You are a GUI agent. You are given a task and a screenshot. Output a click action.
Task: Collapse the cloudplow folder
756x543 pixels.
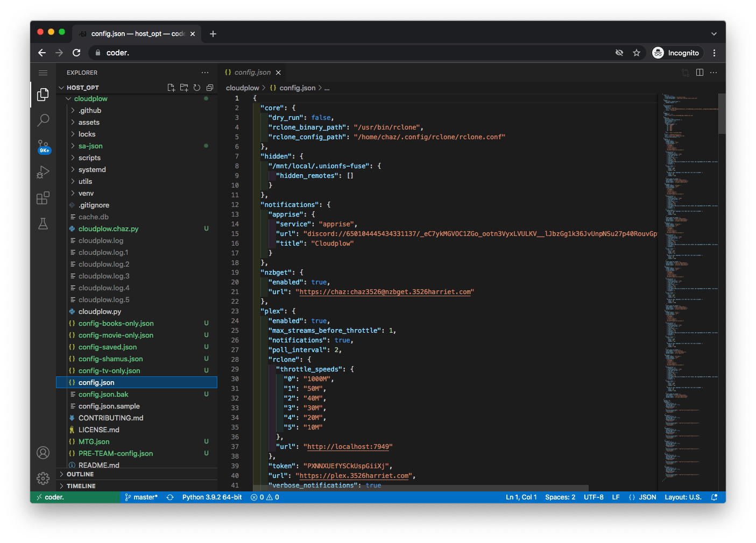point(90,99)
